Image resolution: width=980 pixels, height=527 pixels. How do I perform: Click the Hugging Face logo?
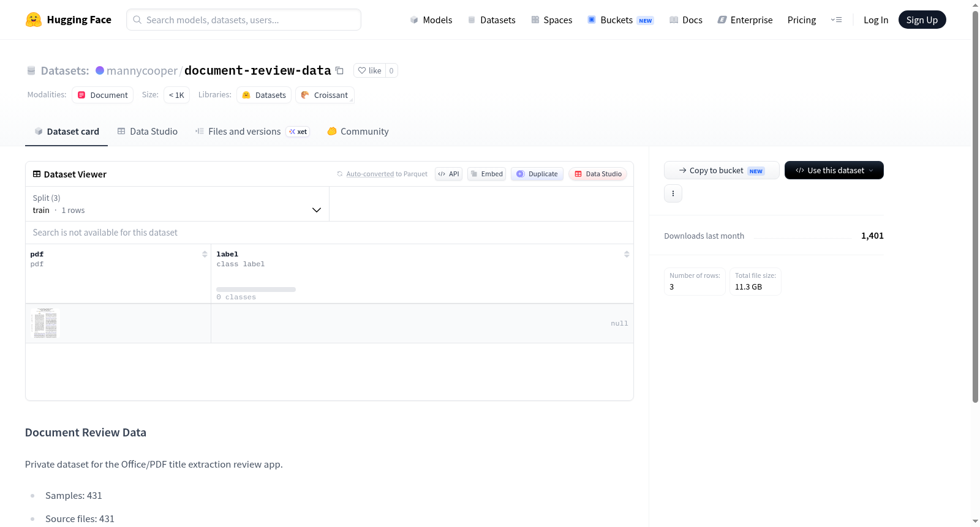coord(69,20)
